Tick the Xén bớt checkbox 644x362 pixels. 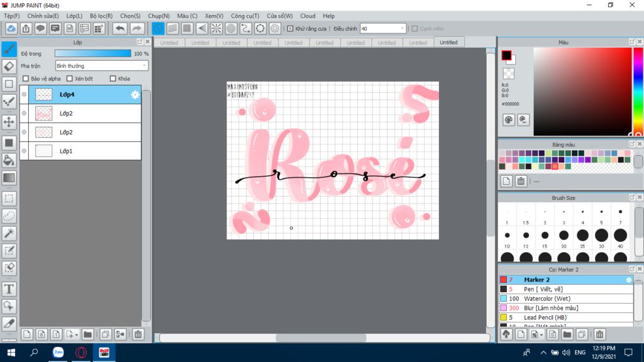pyautogui.click(x=70, y=79)
